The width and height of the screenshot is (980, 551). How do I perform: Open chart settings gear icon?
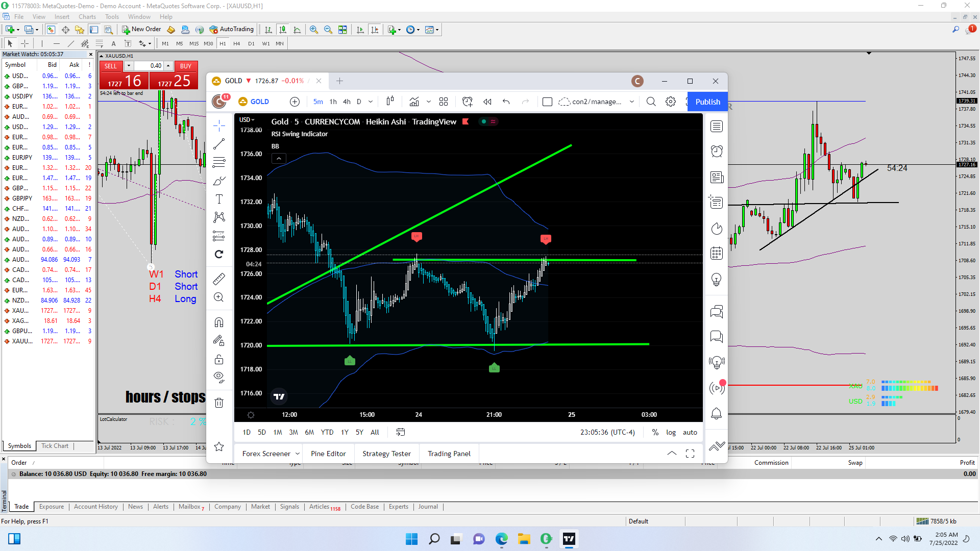click(x=671, y=102)
